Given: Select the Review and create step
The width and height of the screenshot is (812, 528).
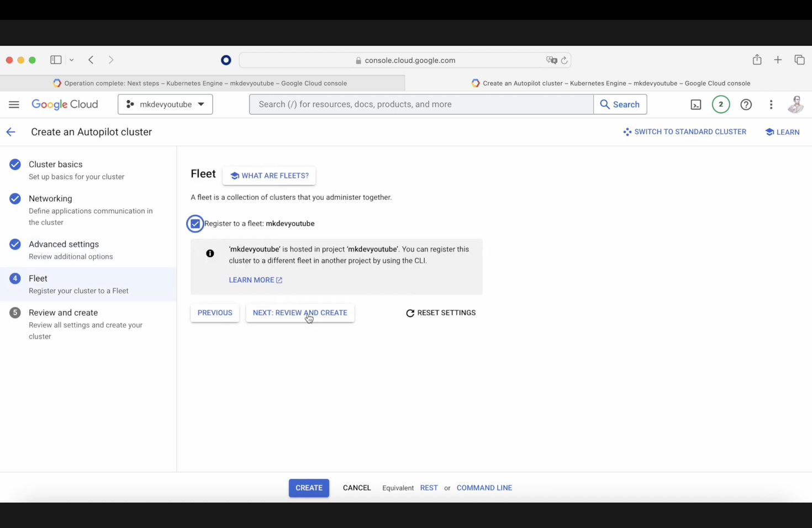Looking at the screenshot, I should pyautogui.click(x=88, y=324).
